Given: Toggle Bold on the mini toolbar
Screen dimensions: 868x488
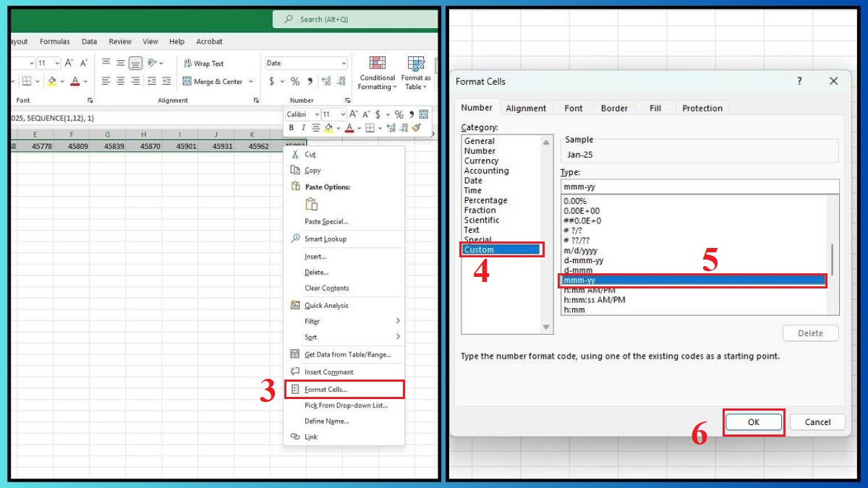Looking at the screenshot, I should (292, 128).
